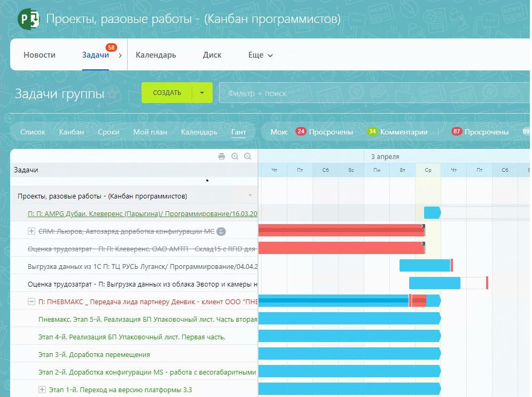The height and width of the screenshot is (397, 532).
Task: Click the СОЗДАТЬ button
Action: 167,92
